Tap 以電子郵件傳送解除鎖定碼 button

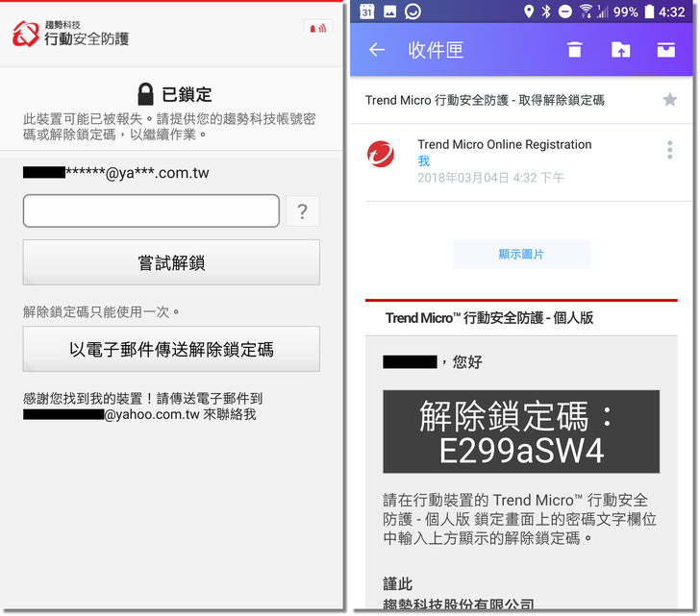tap(171, 349)
